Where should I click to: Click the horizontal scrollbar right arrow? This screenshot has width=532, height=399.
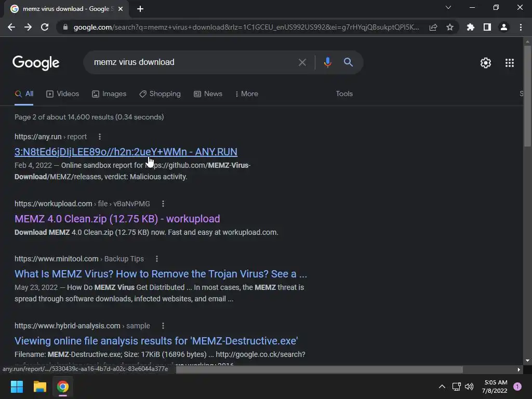[518, 369]
